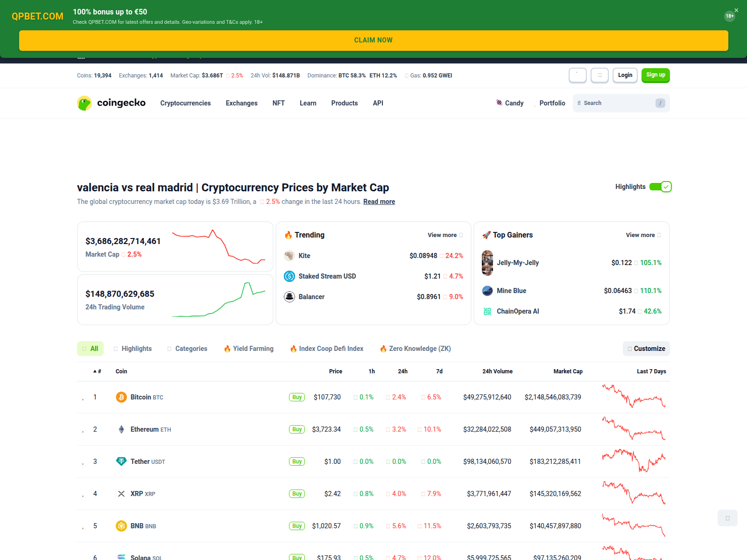Viewport: 747px width, 560px height.
Task: Click Buy button for Bitcoin
Action: 297,397
